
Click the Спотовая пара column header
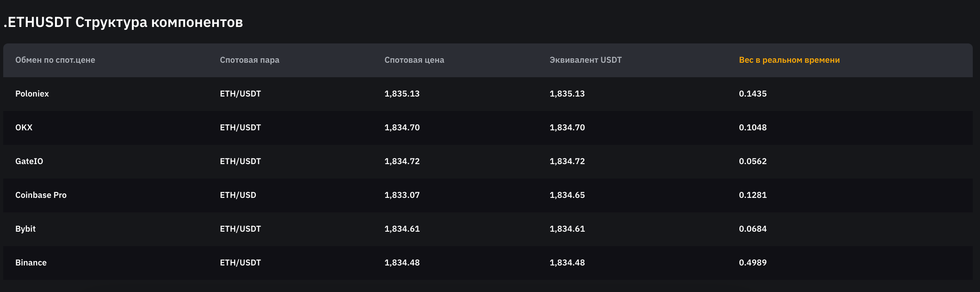(249, 60)
